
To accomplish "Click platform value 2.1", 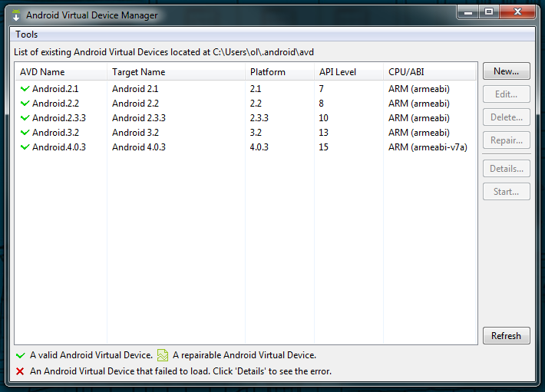I will coord(256,89).
